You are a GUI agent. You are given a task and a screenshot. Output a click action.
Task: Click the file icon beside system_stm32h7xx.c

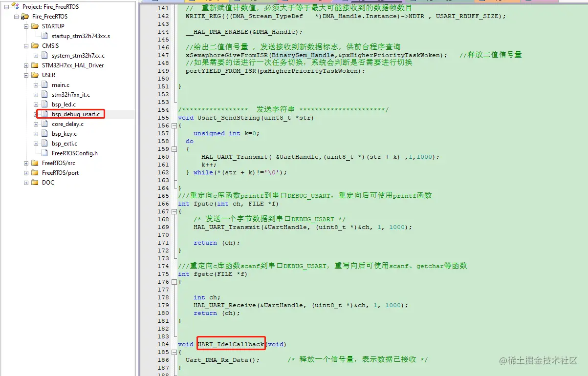tap(44, 55)
